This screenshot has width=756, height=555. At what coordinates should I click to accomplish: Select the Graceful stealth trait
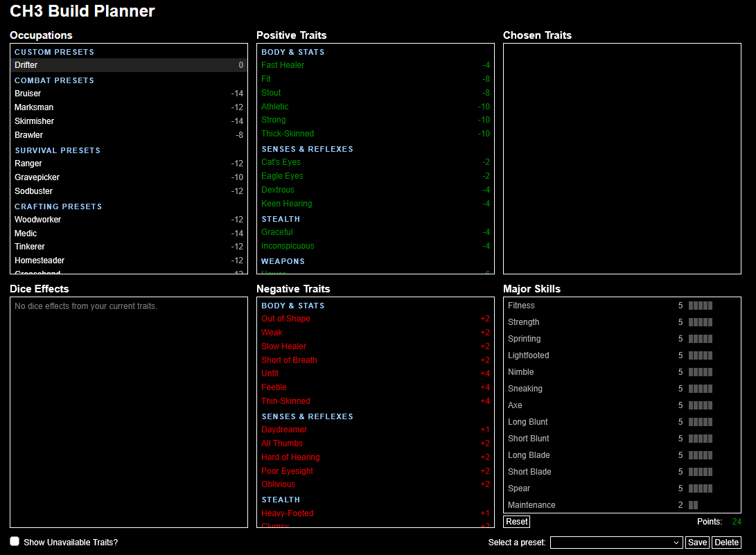click(376, 232)
